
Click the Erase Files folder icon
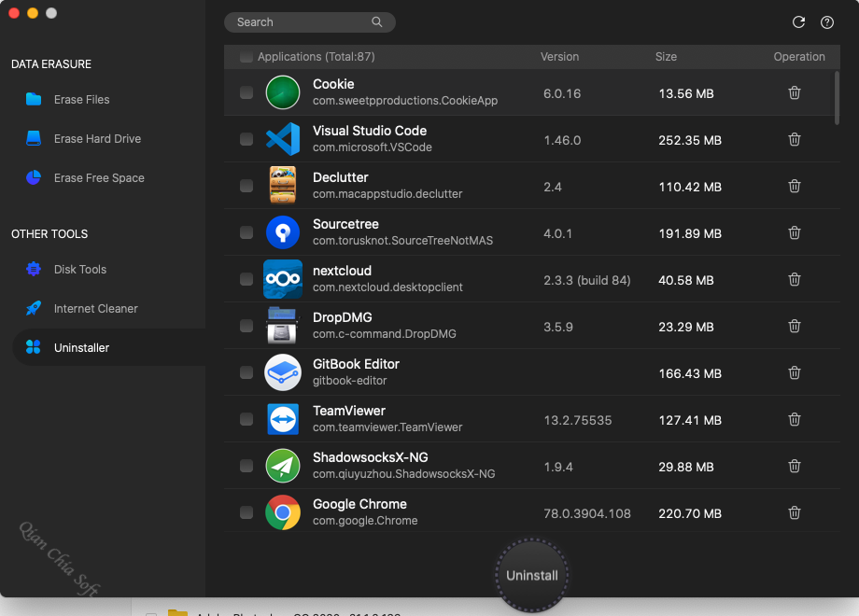34,99
